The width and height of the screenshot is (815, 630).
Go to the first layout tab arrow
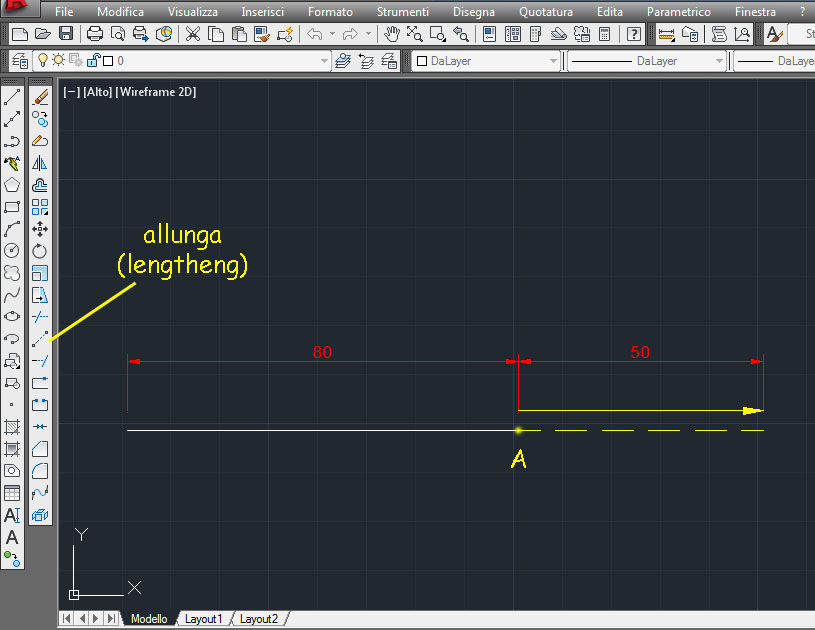pyautogui.click(x=66, y=619)
